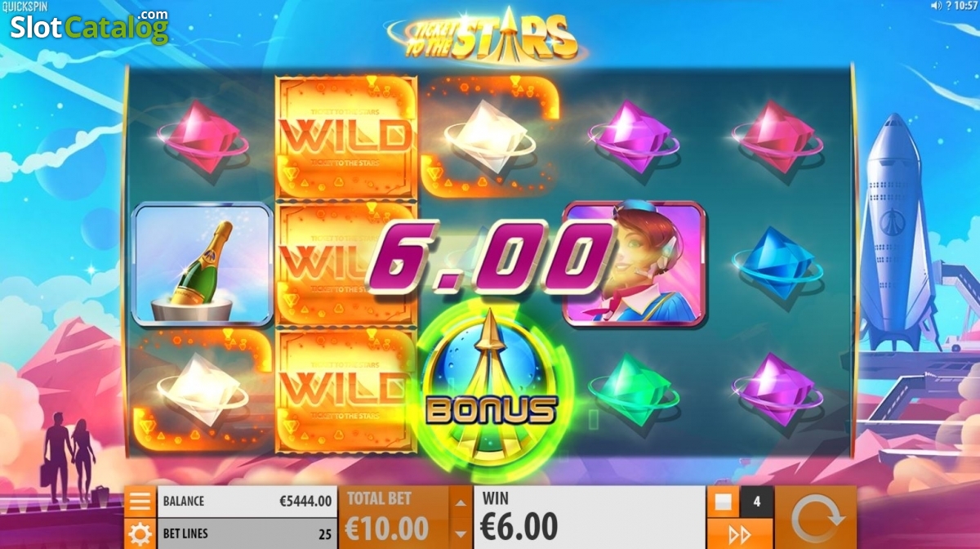Click the champagne bottle symbol

[203, 264]
